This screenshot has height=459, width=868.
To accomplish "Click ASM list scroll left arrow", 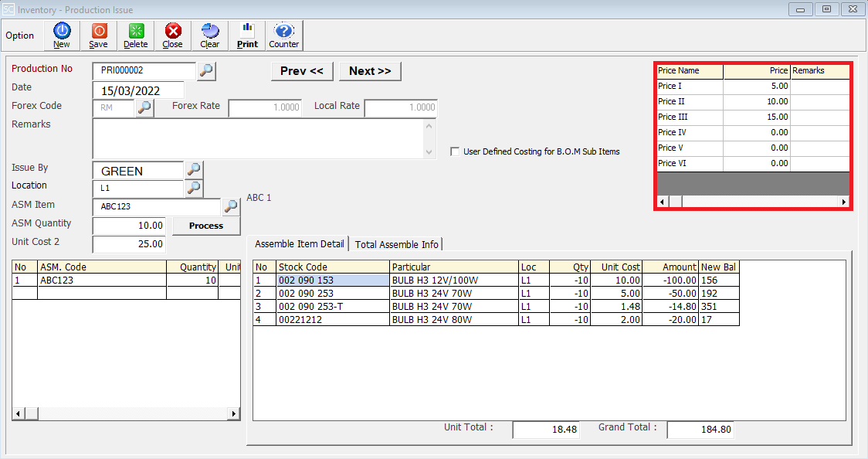I will click(19, 413).
